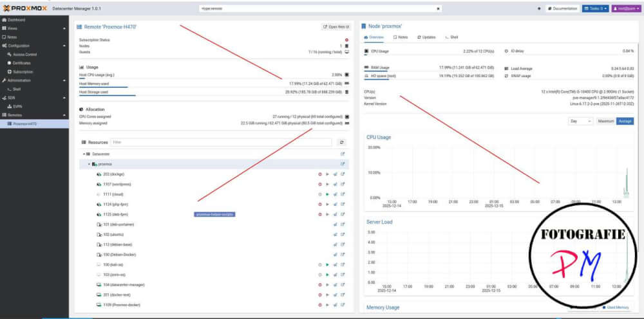Click the proxmox-helper-scripts tag
The image size is (644, 319).
coord(215,214)
